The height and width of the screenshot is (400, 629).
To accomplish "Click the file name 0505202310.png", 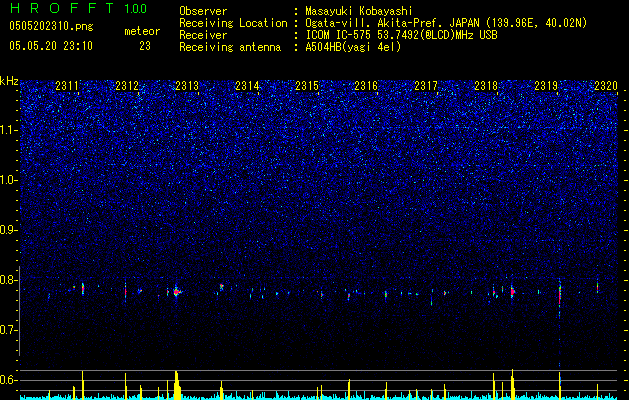I will [51, 27].
